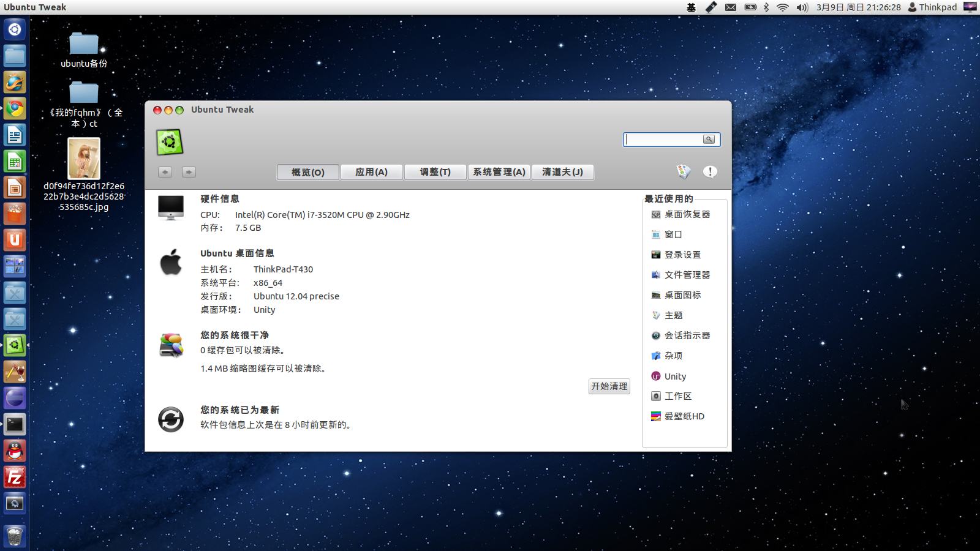Open LibreOffice Impress in the launcher
This screenshot has width=980, height=551.
[x=15, y=188]
